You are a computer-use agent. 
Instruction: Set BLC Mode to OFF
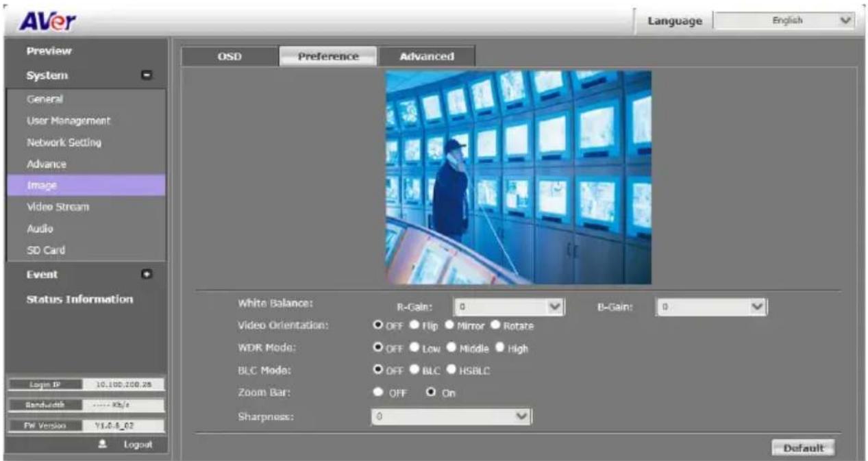[x=377, y=370]
